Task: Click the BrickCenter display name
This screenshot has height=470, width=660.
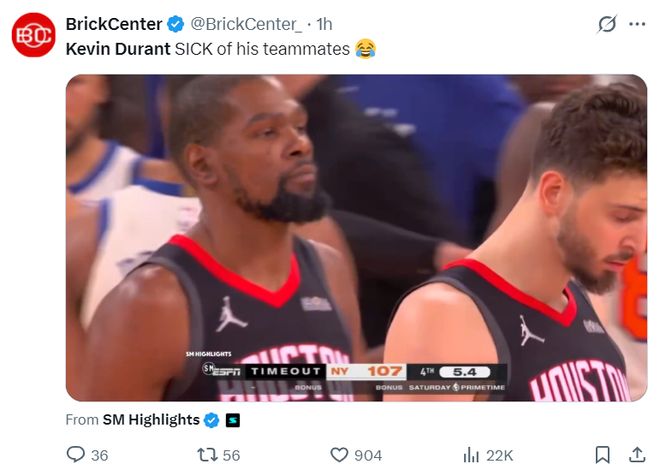Action: 114,23
